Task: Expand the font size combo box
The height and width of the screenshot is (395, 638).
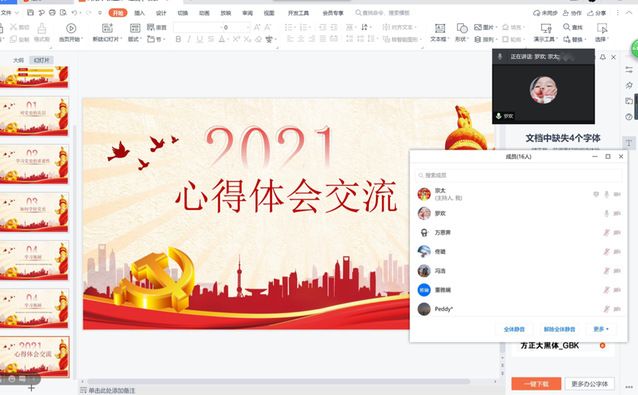Action: tap(247, 27)
